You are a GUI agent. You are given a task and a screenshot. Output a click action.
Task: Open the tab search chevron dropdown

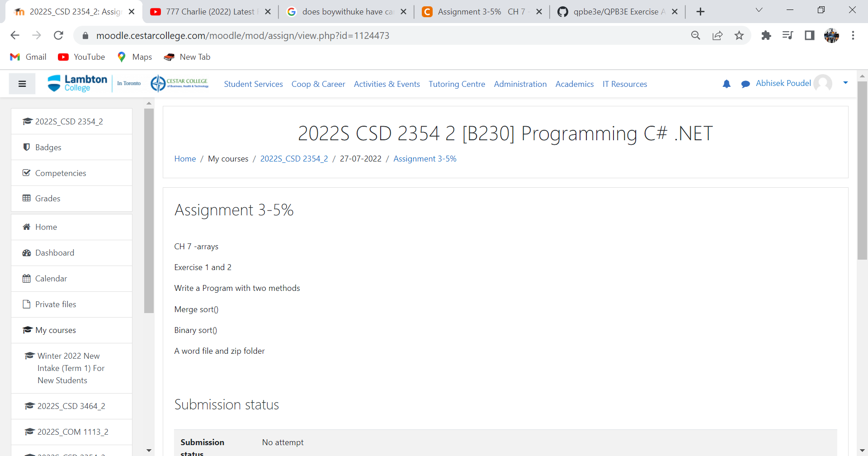(759, 9)
